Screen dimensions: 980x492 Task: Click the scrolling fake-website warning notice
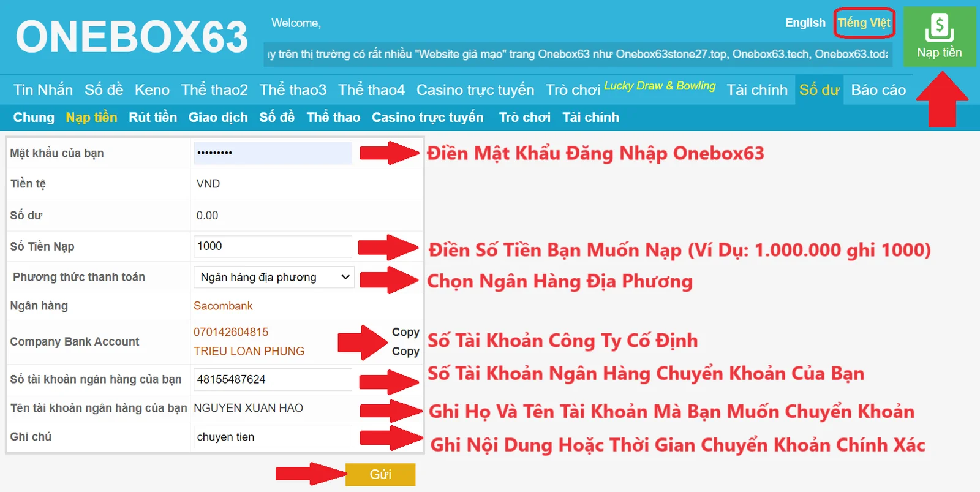(578, 54)
